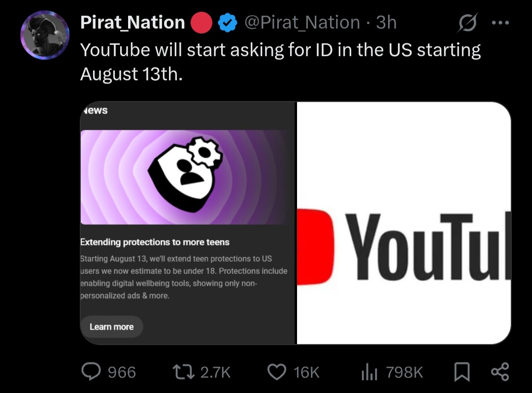Click the @Pirat_Nation handle
The image size is (532, 393).
click(302, 22)
